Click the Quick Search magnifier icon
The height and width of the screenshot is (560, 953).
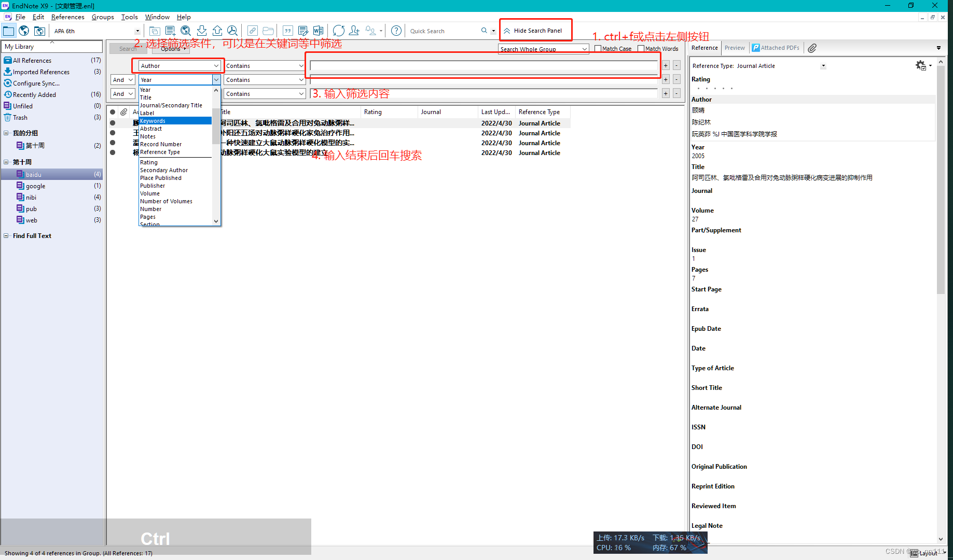(x=485, y=31)
